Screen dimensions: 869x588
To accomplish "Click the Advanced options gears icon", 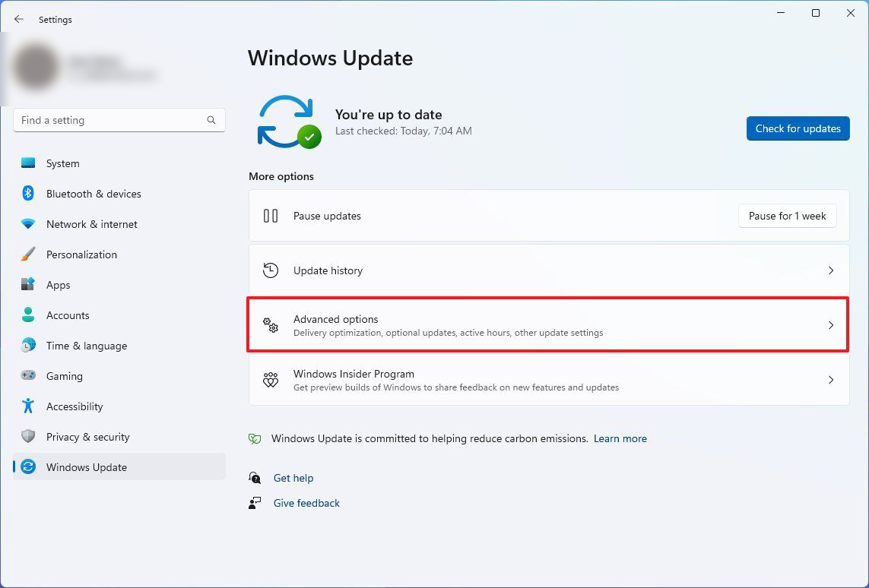I will point(271,325).
